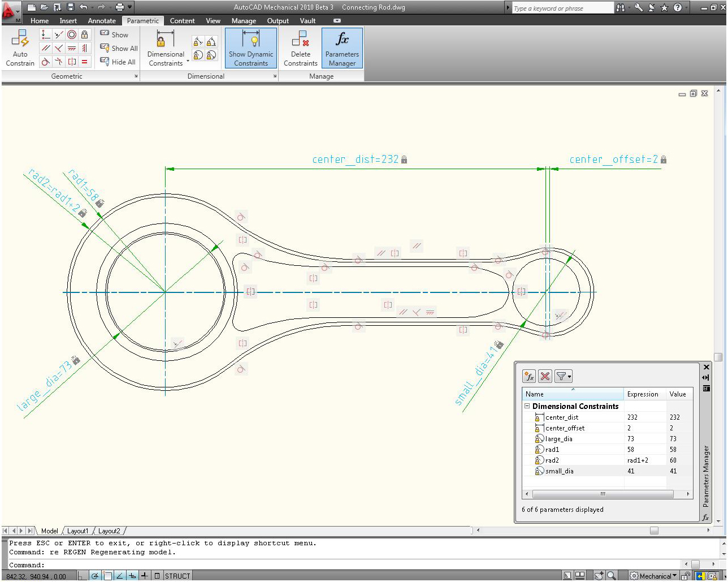The image size is (728, 582).
Task: Toggle Dynamic Input in status bar
Action: tap(132, 576)
